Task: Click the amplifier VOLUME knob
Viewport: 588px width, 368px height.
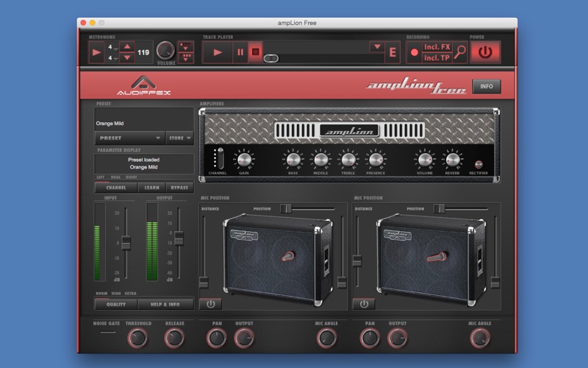Action: click(x=425, y=159)
